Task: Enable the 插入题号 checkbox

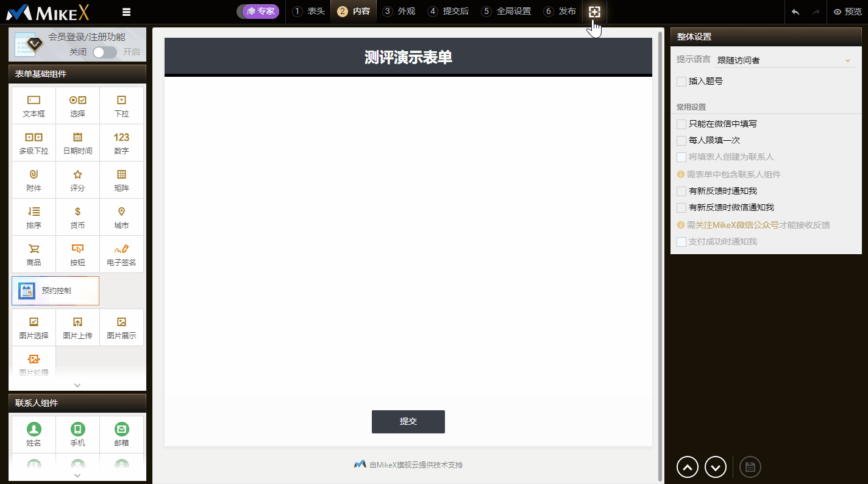Action: (681, 81)
